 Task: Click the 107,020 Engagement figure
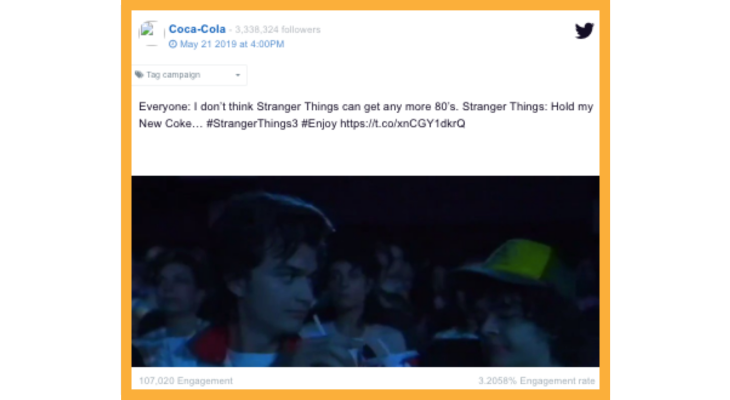186,381
